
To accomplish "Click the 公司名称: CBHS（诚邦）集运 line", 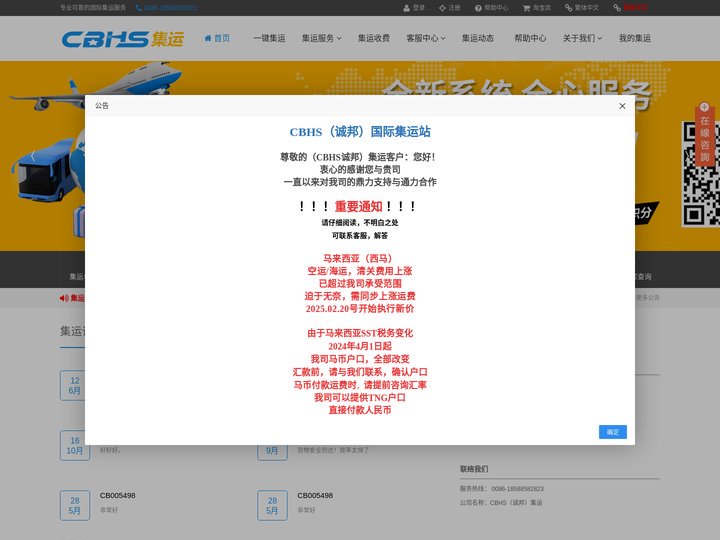I will pos(501,503).
